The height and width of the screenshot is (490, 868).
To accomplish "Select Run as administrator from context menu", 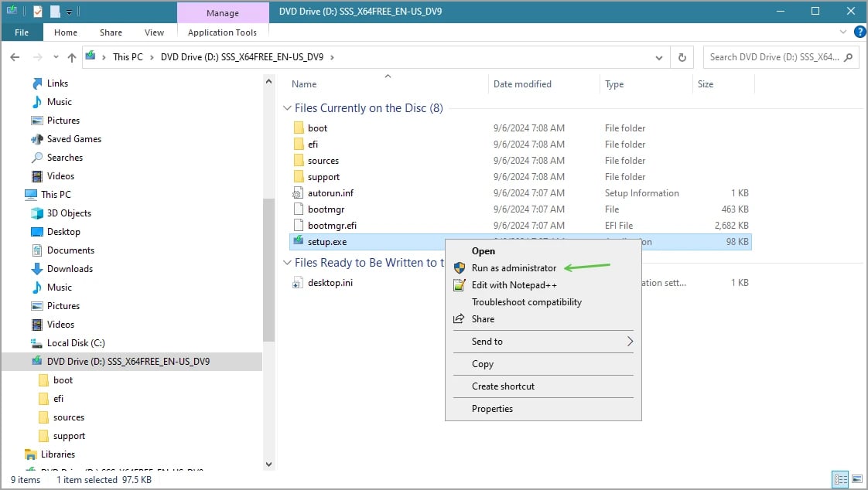I will 514,268.
